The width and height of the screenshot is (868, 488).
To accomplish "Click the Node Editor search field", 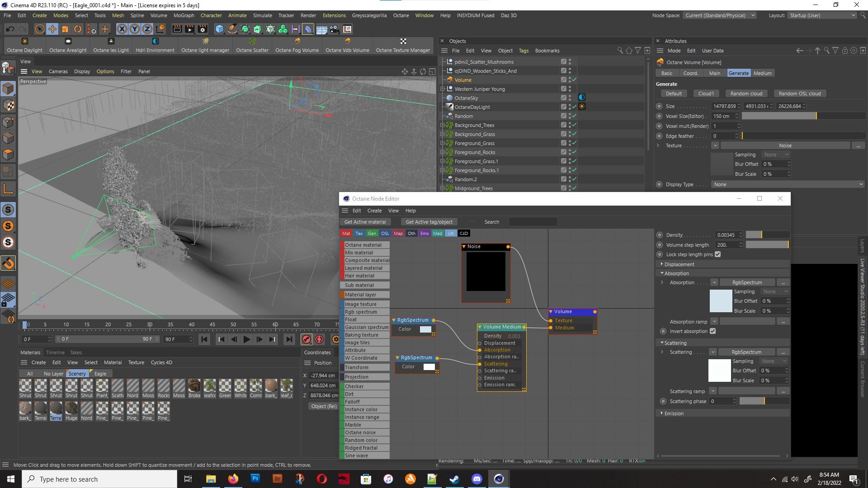I will click(533, 222).
